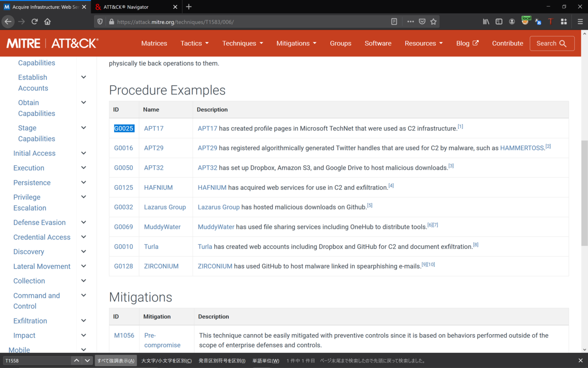Open the Mitigations dropdown menu
The height and width of the screenshot is (368, 588).
[296, 43]
